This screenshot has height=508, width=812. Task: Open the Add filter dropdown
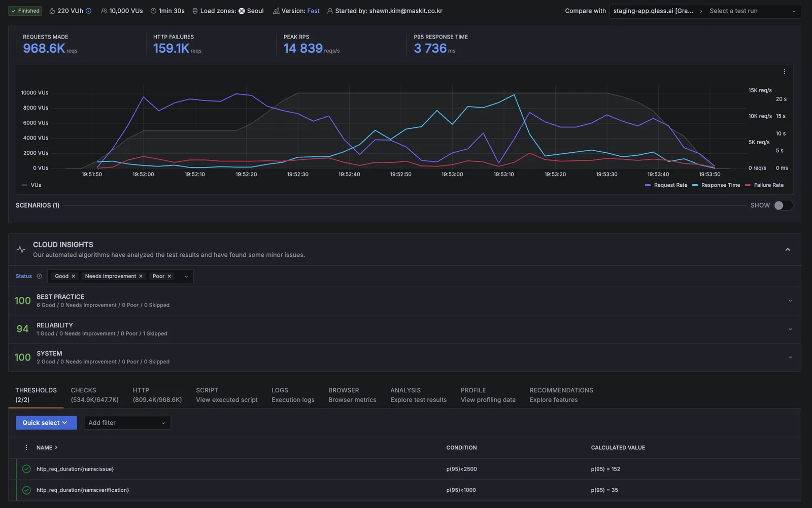(x=127, y=423)
